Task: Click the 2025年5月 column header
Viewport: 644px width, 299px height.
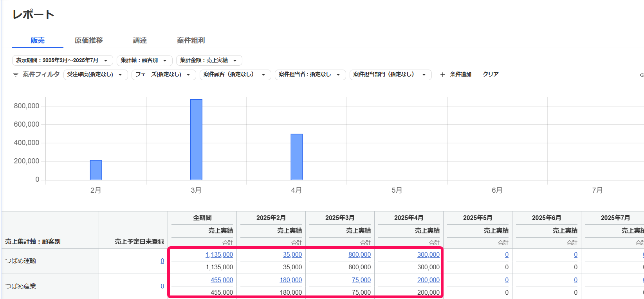Action: pos(478,218)
